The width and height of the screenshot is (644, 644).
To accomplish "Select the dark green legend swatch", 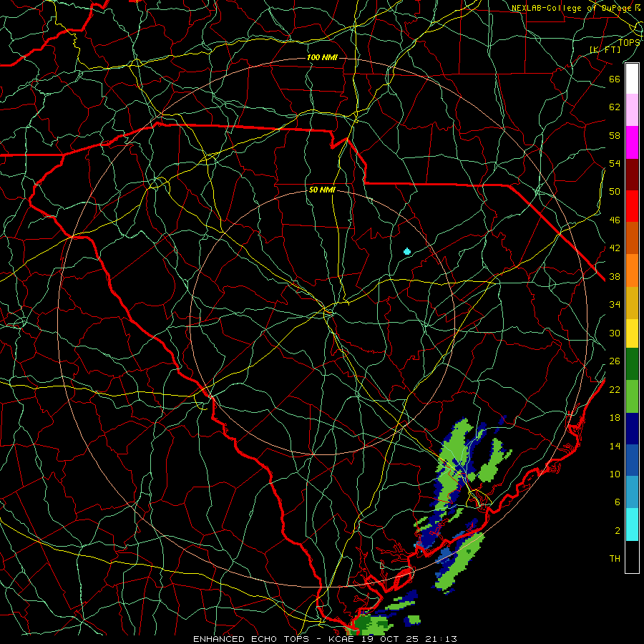I will [632, 364].
